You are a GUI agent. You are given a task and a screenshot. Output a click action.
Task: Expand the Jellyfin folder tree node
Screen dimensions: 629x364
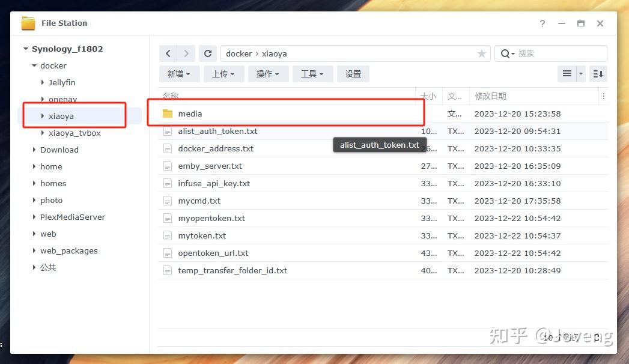tap(43, 82)
